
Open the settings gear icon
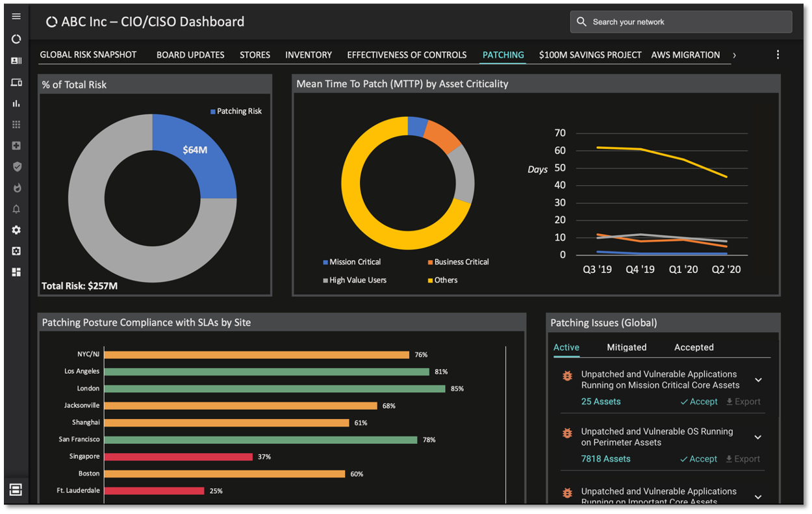pos(16,230)
